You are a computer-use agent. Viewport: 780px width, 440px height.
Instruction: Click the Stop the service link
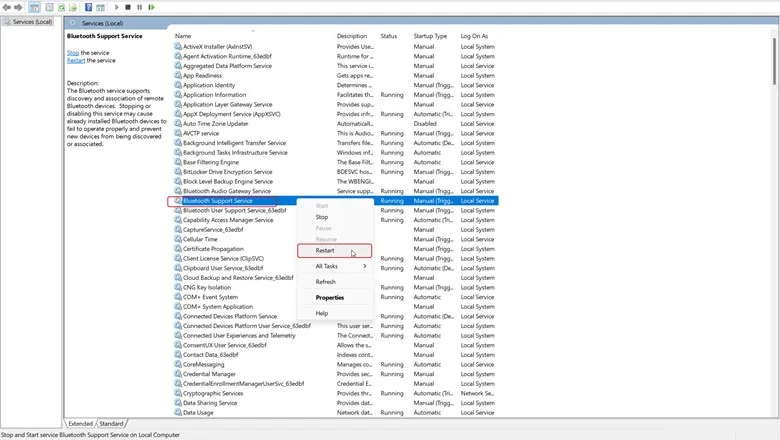[x=73, y=53]
